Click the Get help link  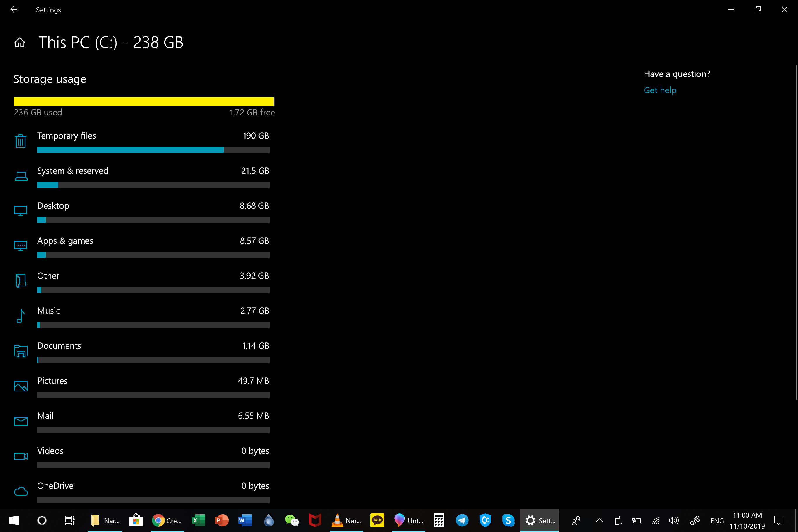point(660,90)
